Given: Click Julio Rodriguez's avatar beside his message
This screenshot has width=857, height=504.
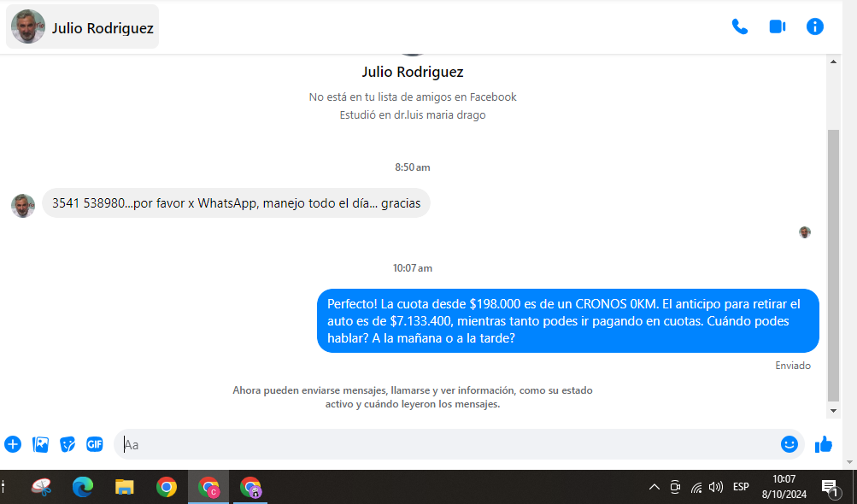Looking at the screenshot, I should (x=23, y=206).
